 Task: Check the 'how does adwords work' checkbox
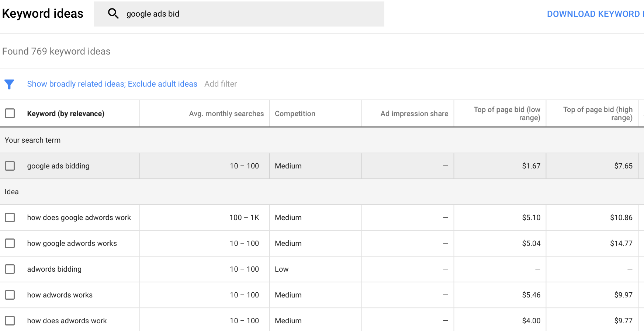coord(10,321)
